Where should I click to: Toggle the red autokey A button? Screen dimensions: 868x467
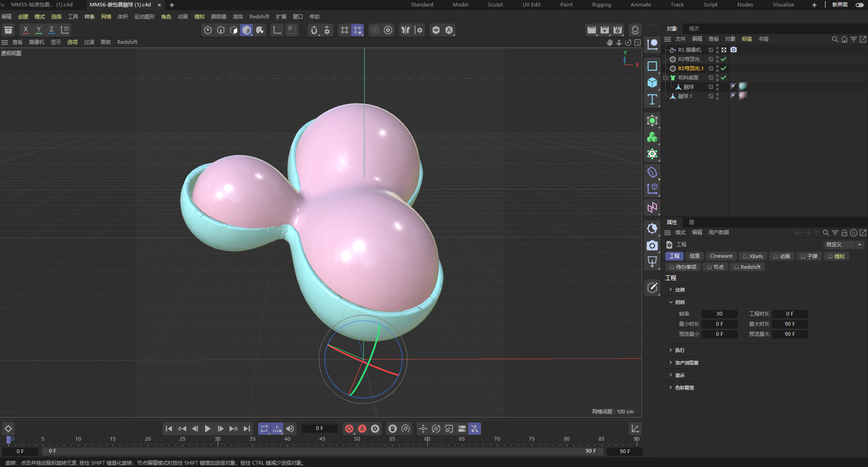point(362,429)
